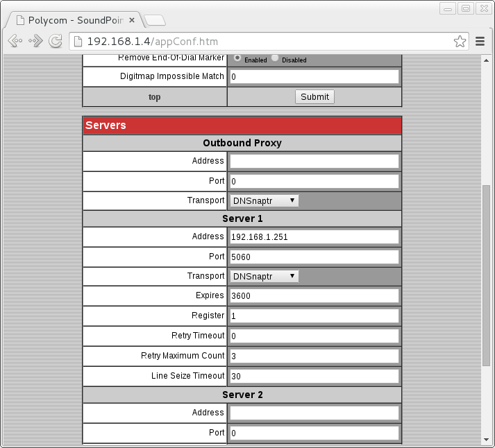This screenshot has width=495, height=448.
Task: Click the Expires label
Action: (210, 295)
